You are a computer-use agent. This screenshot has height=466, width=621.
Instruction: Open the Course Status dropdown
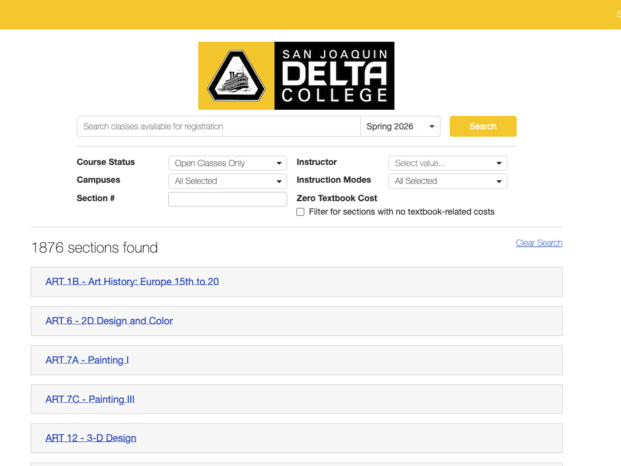[x=227, y=163]
